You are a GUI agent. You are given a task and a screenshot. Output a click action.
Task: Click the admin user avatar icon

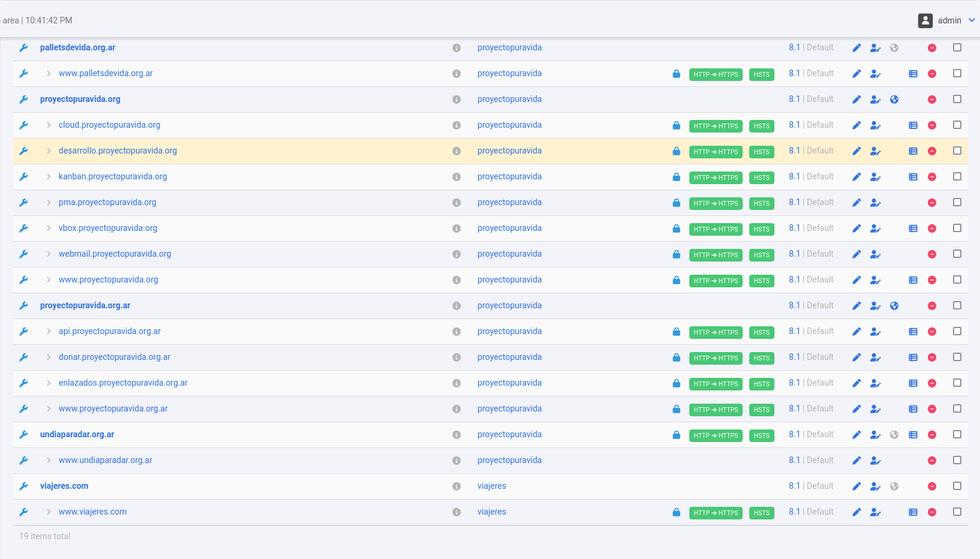pyautogui.click(x=925, y=20)
